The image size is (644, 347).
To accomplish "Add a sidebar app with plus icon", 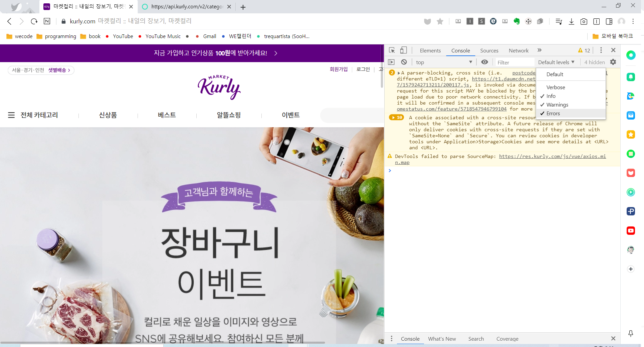I will pyautogui.click(x=631, y=269).
